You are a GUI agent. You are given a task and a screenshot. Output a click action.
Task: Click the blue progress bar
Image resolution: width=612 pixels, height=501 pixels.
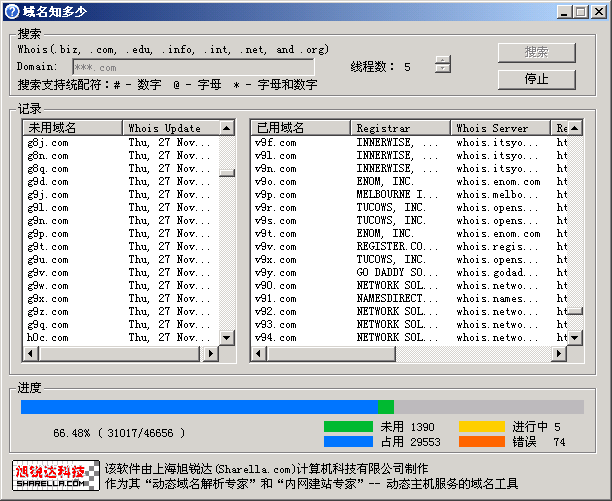(x=200, y=407)
